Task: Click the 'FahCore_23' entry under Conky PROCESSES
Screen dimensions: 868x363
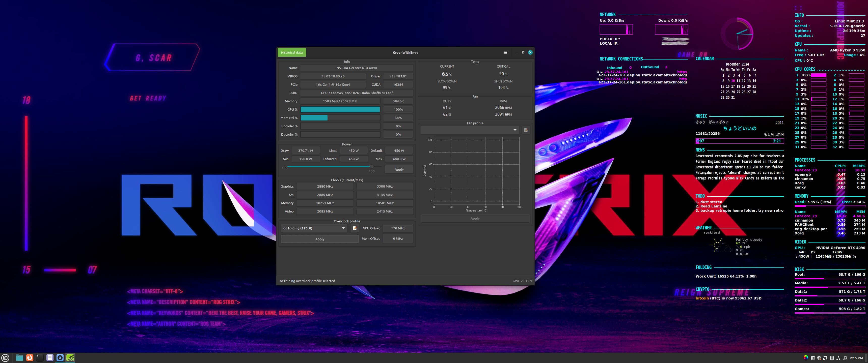Action: coord(806,170)
